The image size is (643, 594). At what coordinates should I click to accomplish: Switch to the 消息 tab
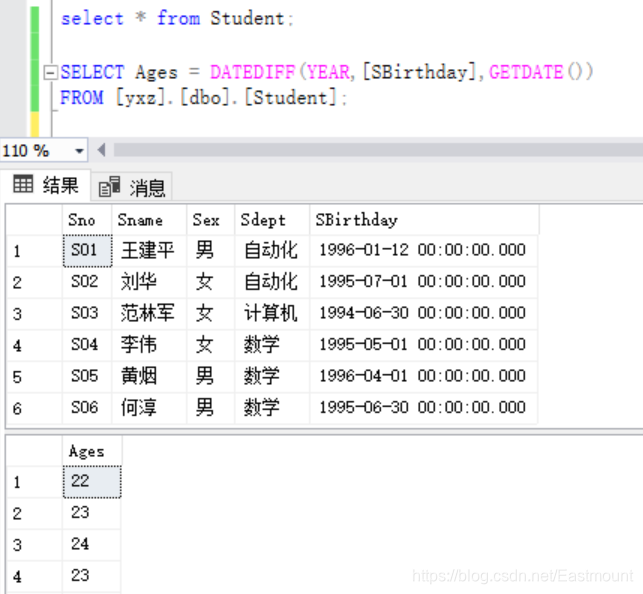click(x=131, y=187)
